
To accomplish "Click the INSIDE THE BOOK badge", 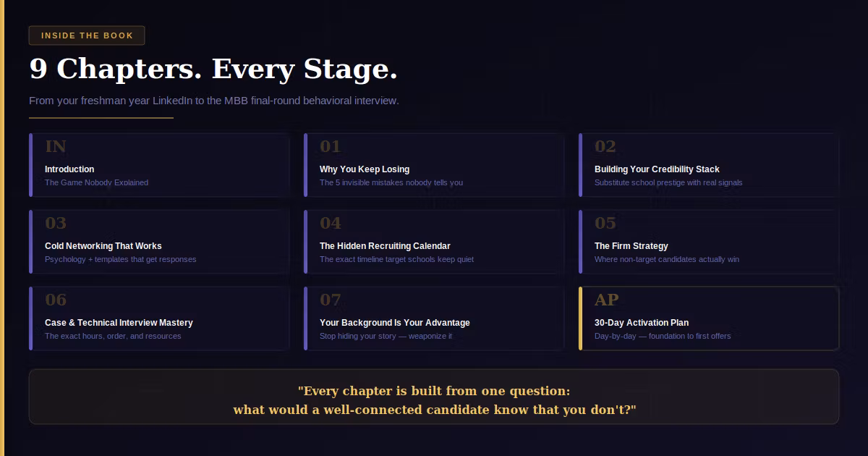I will [x=87, y=35].
